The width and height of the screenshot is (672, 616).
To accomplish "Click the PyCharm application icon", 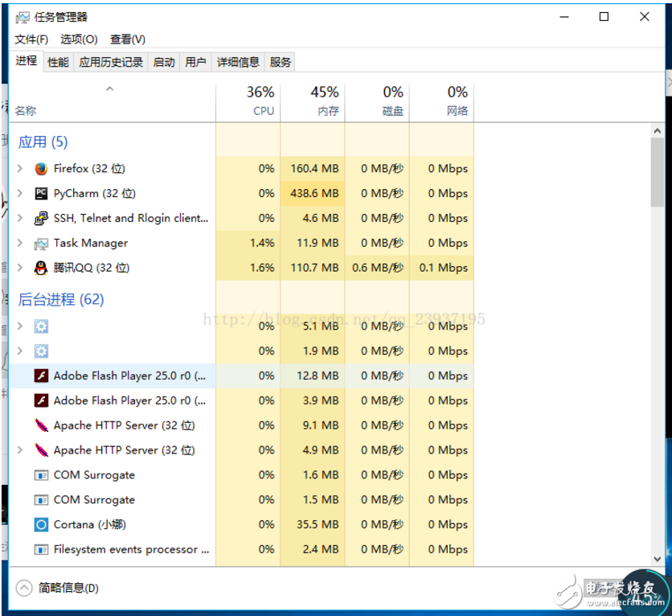I will pyautogui.click(x=41, y=193).
